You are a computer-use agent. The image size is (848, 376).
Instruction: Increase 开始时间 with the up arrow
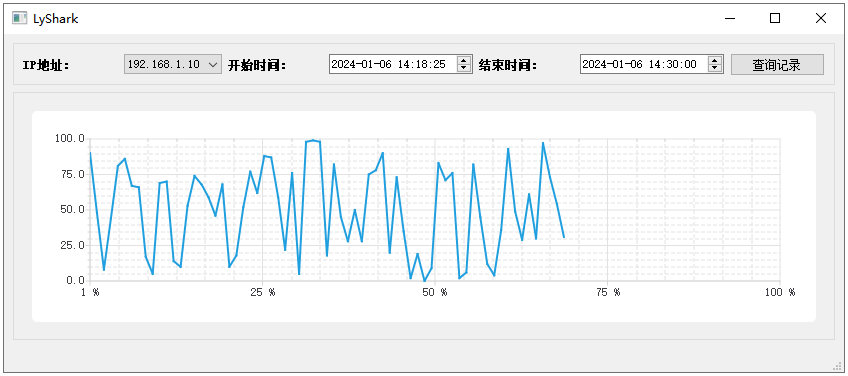tap(464, 60)
